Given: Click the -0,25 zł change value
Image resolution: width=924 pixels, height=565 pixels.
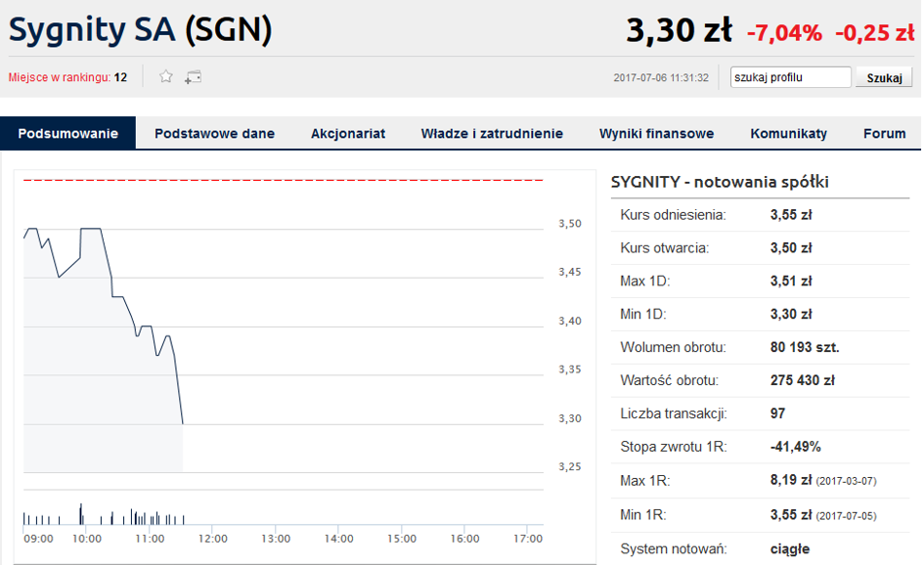Looking at the screenshot, I should [874, 33].
